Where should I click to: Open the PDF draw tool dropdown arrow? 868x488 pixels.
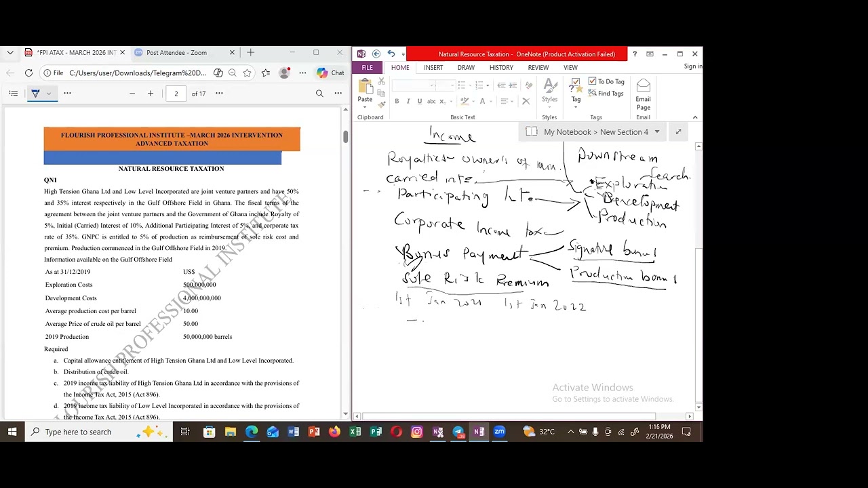point(49,94)
